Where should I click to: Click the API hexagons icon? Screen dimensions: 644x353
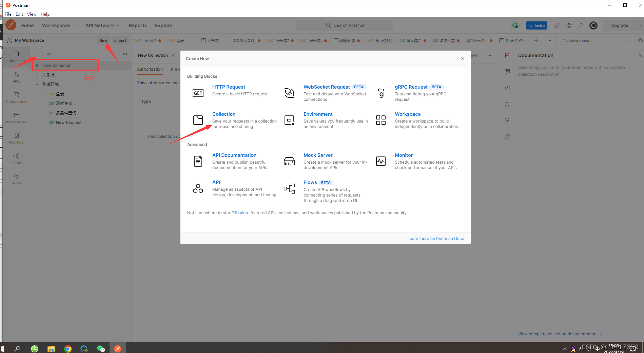[198, 188]
